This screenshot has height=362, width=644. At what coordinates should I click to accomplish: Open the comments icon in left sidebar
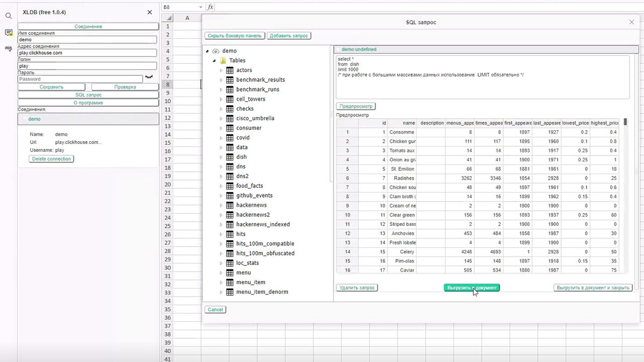click(x=9, y=33)
